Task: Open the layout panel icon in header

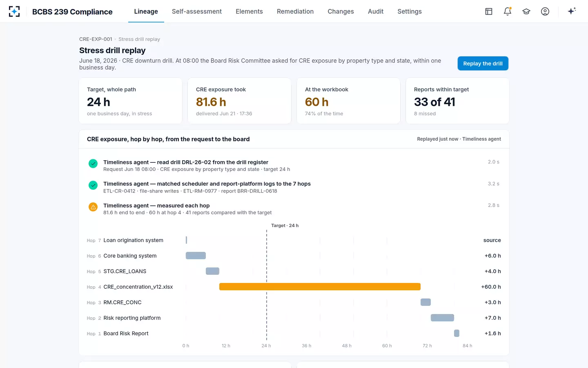Action: [x=489, y=11]
